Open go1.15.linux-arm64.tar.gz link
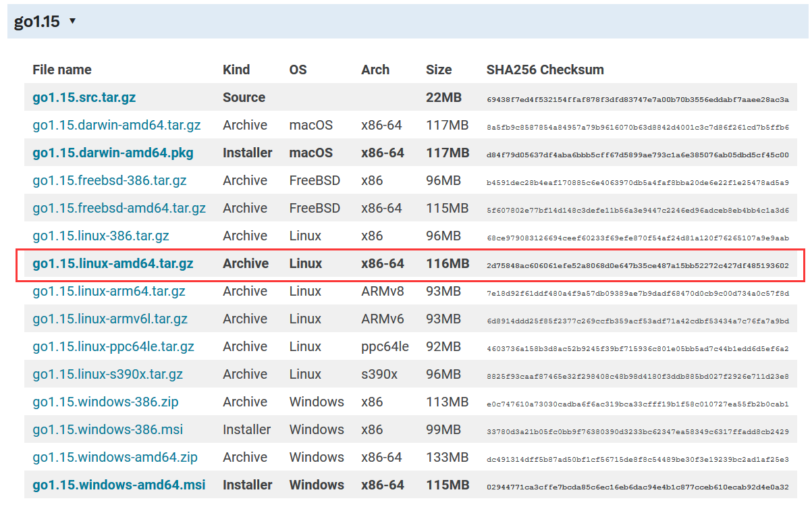The width and height of the screenshot is (812, 507). [x=109, y=291]
